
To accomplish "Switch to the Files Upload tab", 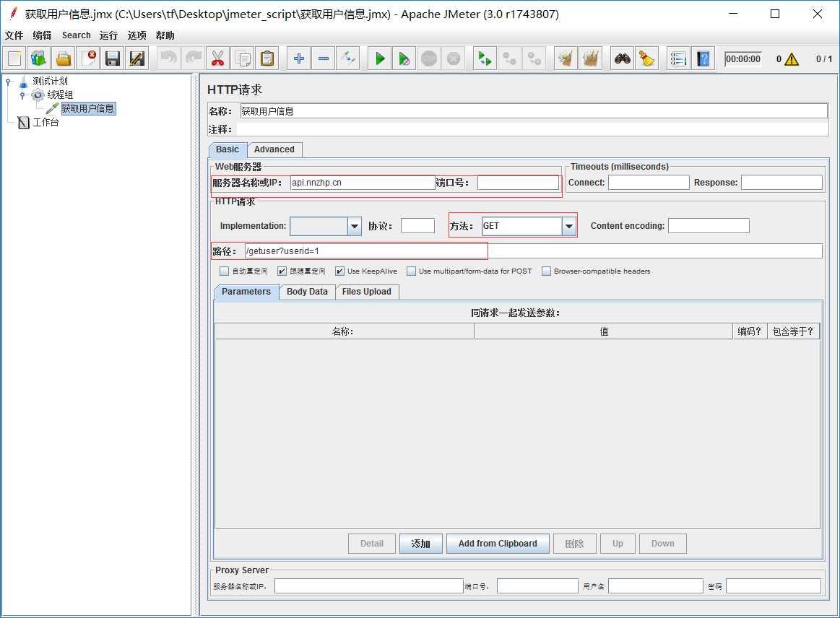I will [x=366, y=292].
